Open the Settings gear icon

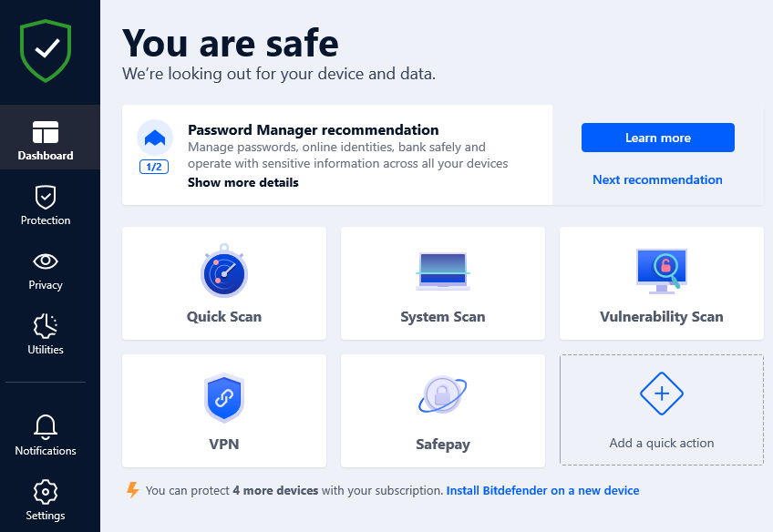(x=46, y=492)
